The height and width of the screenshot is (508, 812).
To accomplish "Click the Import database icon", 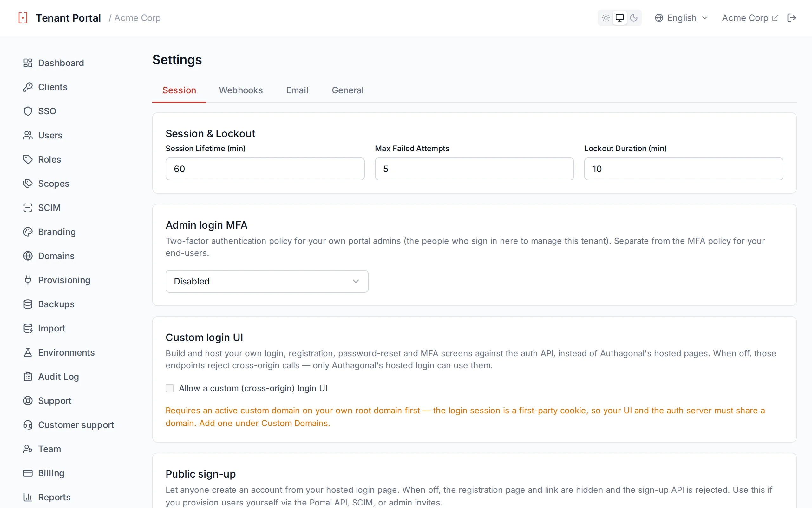I will pyautogui.click(x=28, y=328).
